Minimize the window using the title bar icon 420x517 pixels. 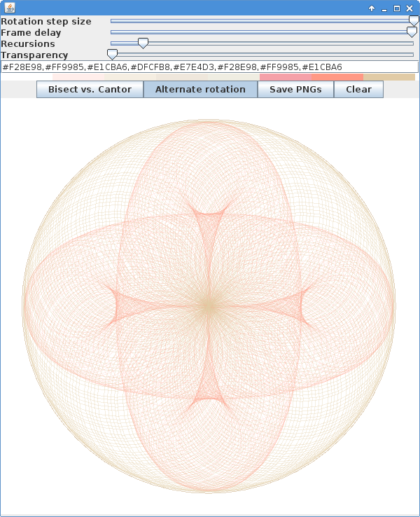pos(384,8)
